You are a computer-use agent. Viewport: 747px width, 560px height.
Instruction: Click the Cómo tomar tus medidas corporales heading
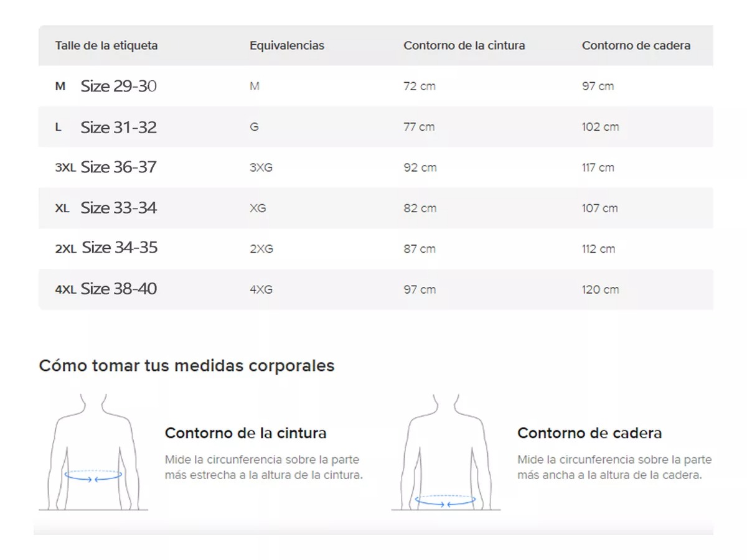point(187,366)
